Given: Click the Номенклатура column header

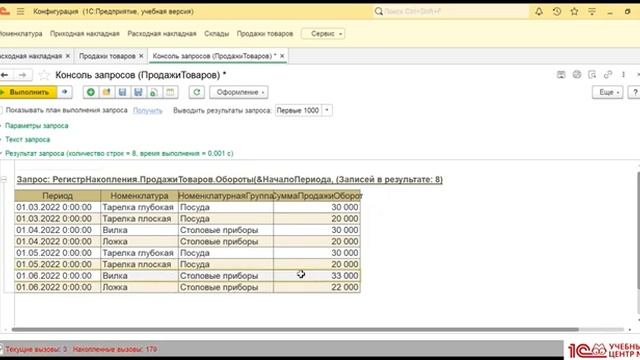Looking at the screenshot, I should (x=139, y=196).
